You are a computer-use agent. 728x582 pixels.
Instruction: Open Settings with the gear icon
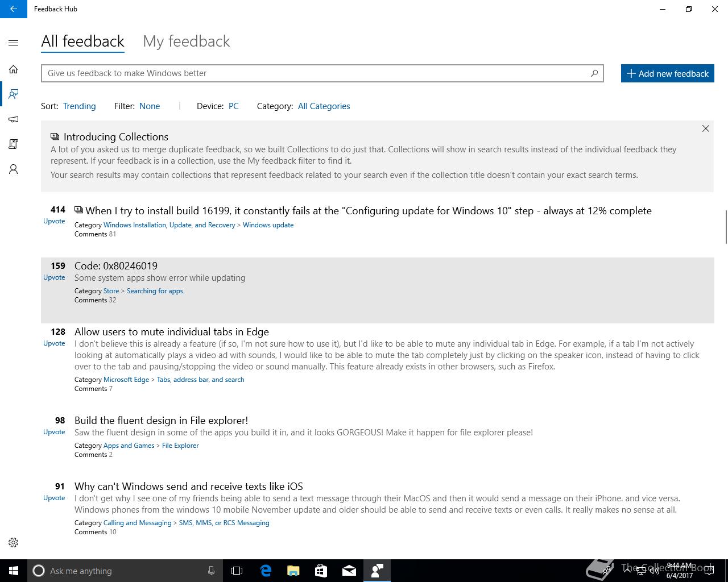pos(14,543)
